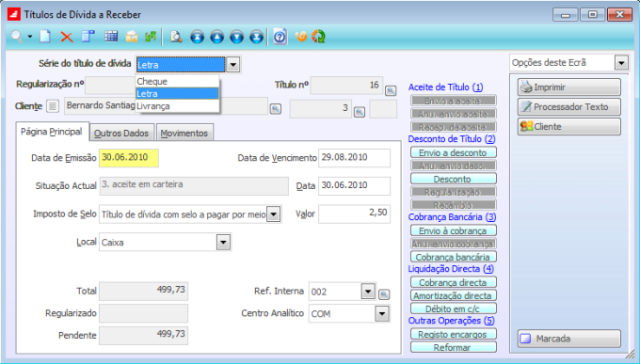The height and width of the screenshot is (364, 640).
Task: Expand the Série do título de dívida dropdown
Action: 232,65
